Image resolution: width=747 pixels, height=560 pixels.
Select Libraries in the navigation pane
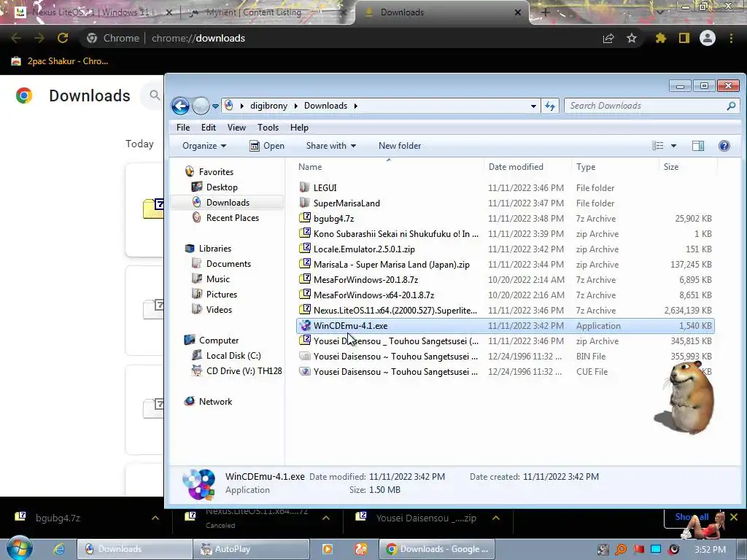point(215,249)
